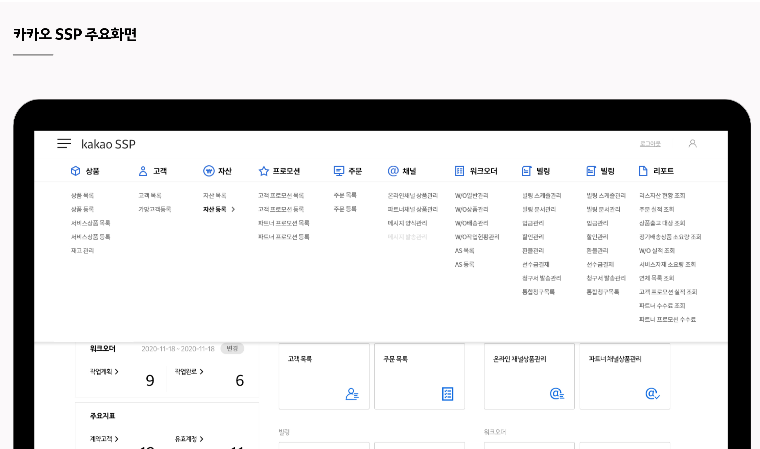Select AS 등록 menu entry
The height and width of the screenshot is (449, 760).
(464, 265)
